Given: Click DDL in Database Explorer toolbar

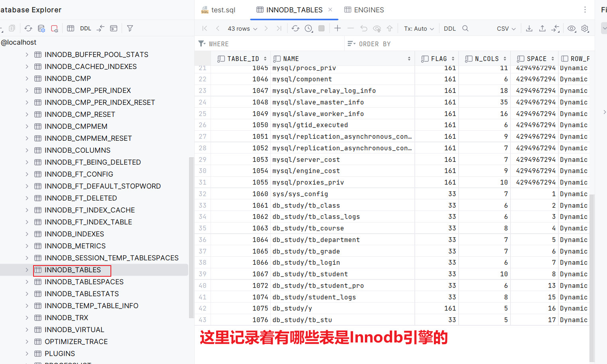Looking at the screenshot, I should [x=85, y=28].
